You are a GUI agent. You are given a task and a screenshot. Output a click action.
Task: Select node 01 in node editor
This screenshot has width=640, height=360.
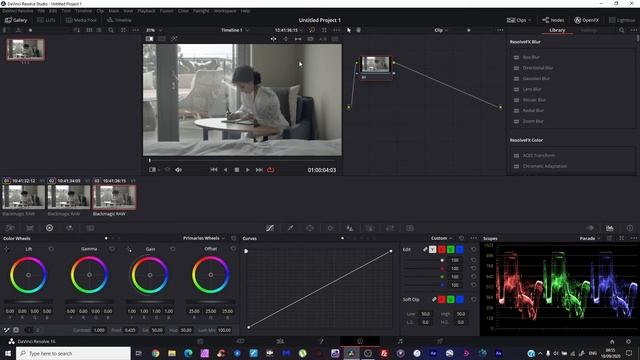tap(376, 68)
